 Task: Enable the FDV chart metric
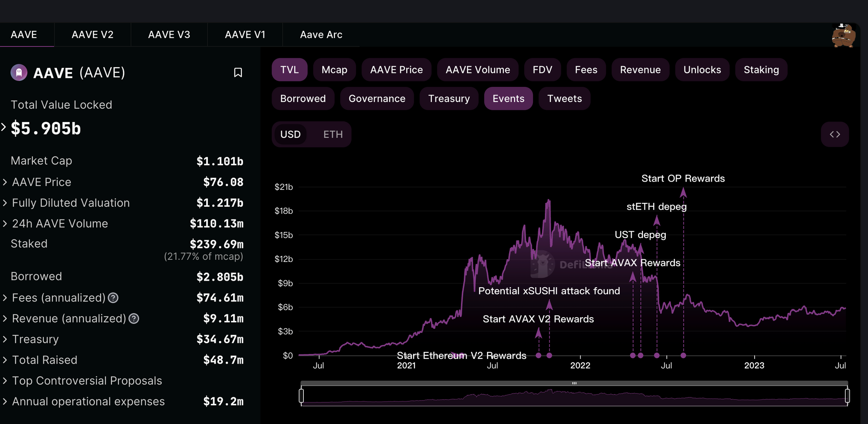point(542,70)
